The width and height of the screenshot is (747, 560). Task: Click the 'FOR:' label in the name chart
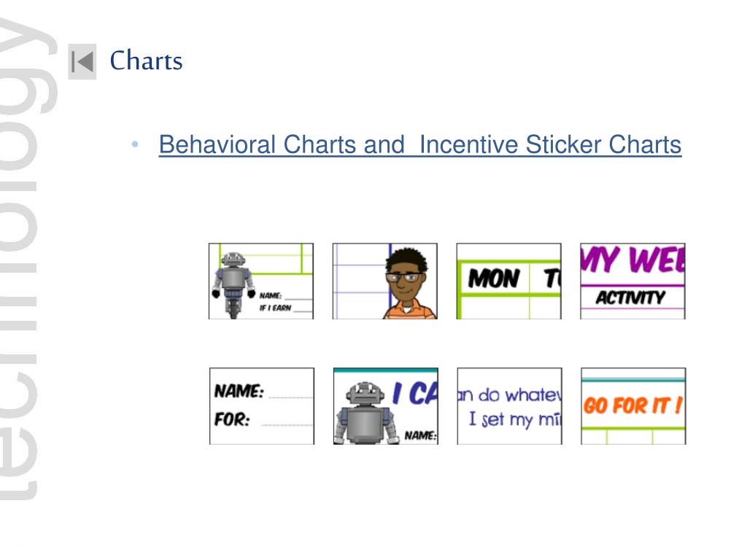click(231, 419)
